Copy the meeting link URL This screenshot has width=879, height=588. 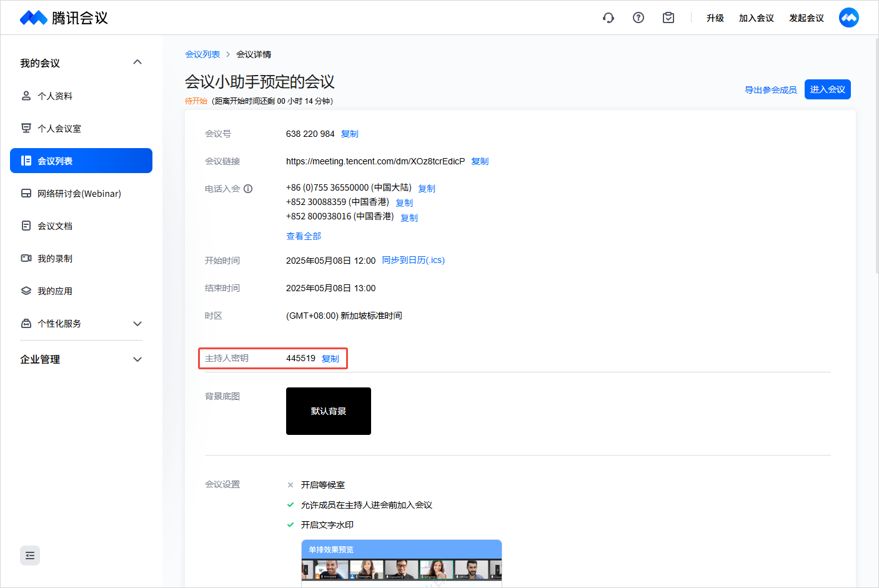coord(480,161)
